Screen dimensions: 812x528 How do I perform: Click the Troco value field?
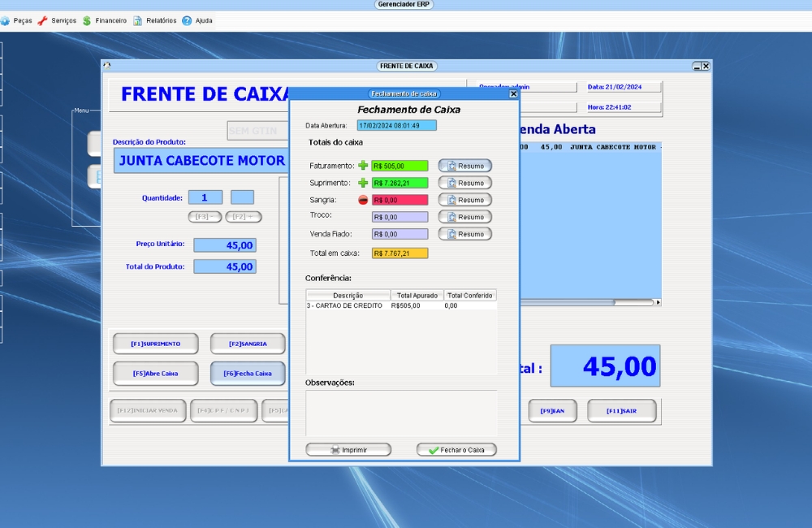pos(400,217)
